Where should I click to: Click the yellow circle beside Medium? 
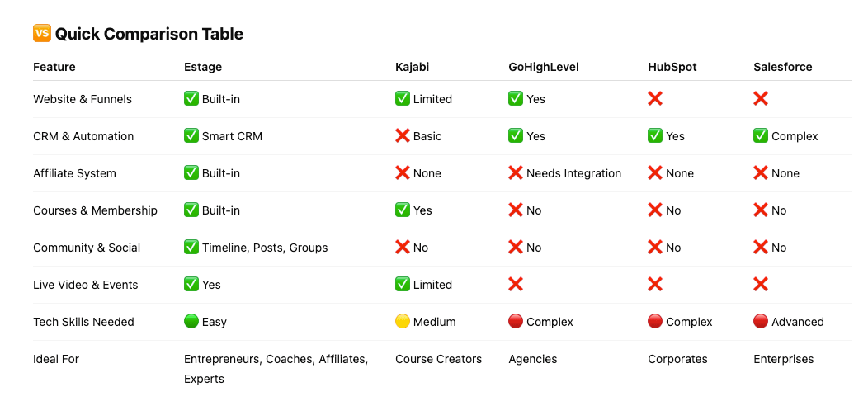pos(403,321)
